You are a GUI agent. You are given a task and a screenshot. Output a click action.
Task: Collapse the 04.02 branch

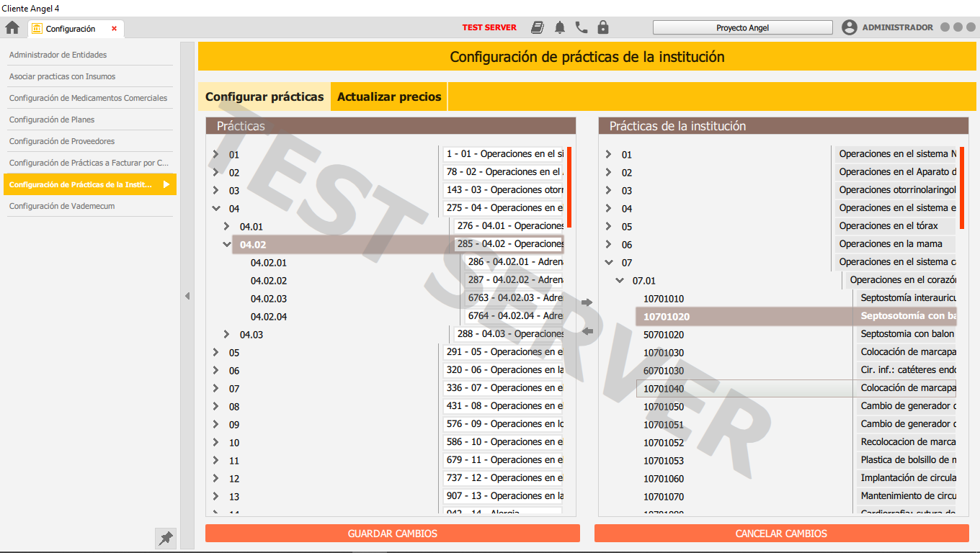pos(226,244)
